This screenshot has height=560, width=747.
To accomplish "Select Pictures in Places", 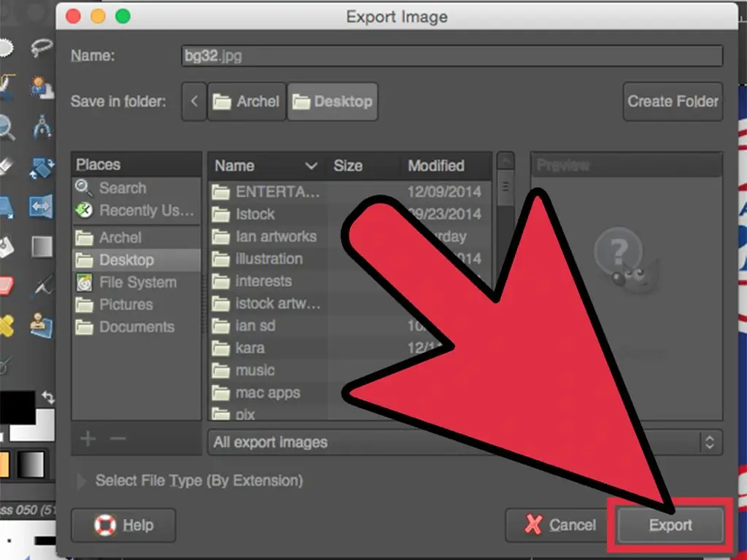I will click(x=136, y=305).
